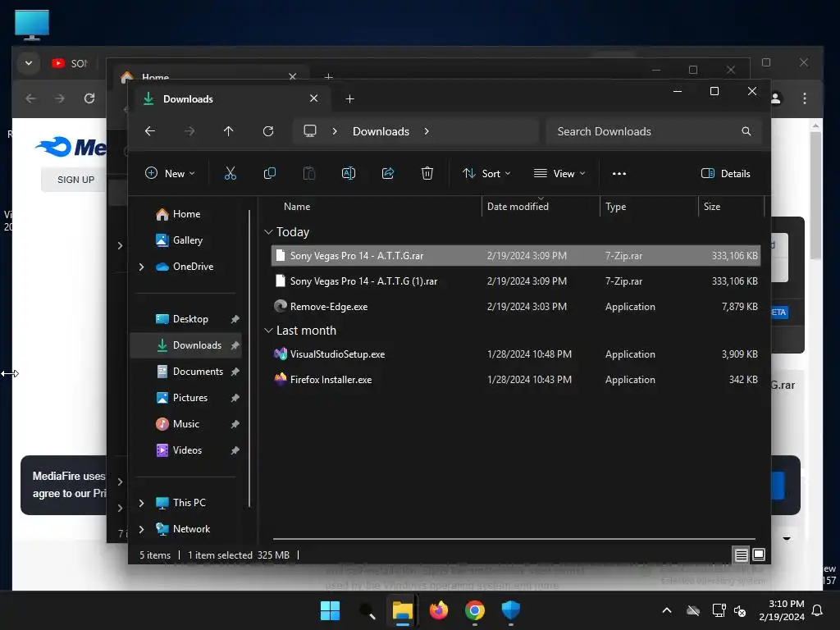This screenshot has height=630, width=840.
Task: Sort by Size column header
Action: [x=712, y=206]
